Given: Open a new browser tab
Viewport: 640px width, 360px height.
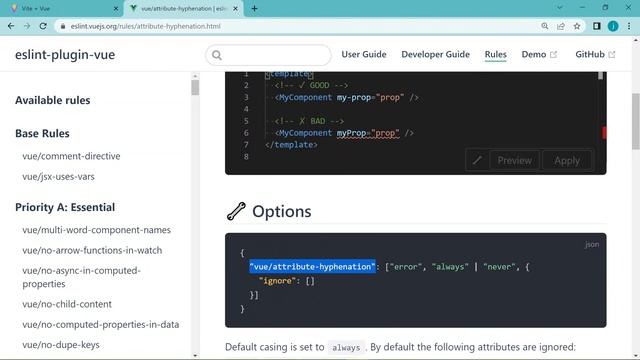Looking at the screenshot, I should (254, 8).
